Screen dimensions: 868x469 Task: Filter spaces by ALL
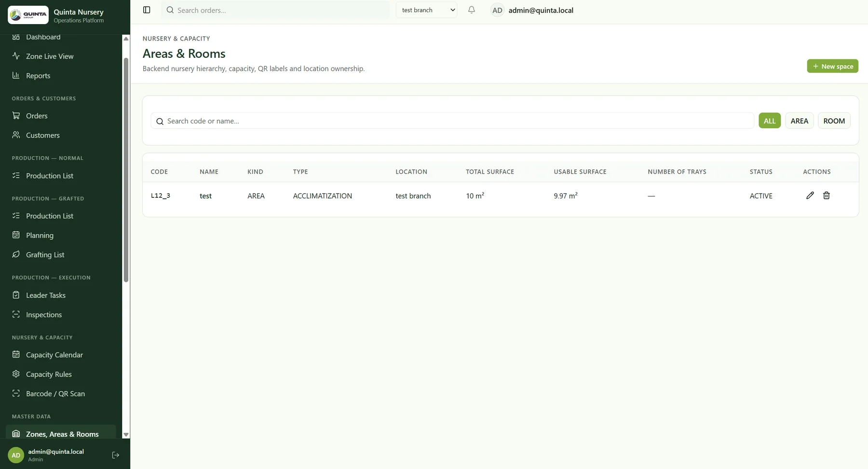click(x=770, y=121)
